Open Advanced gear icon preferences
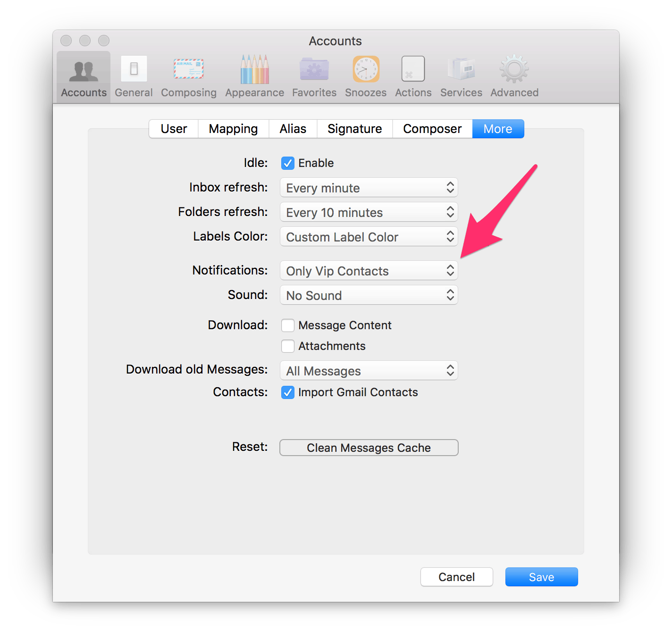This screenshot has width=672, height=632. tap(514, 77)
